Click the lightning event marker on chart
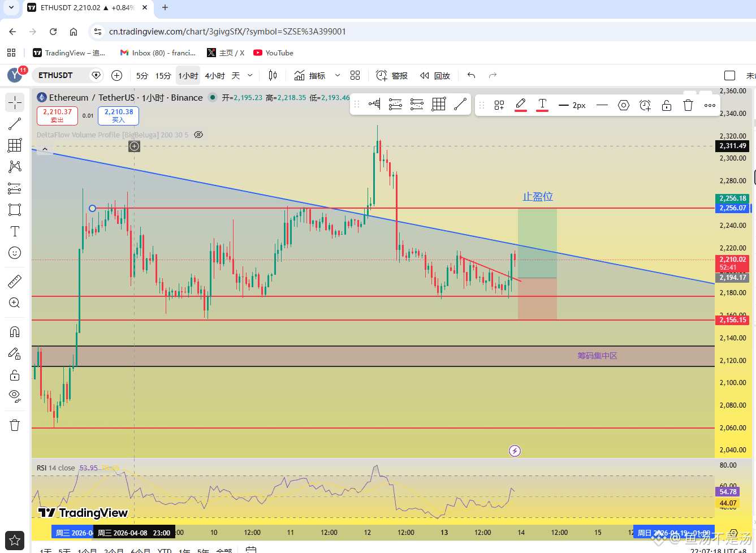This screenshot has width=756, height=553. (515, 451)
